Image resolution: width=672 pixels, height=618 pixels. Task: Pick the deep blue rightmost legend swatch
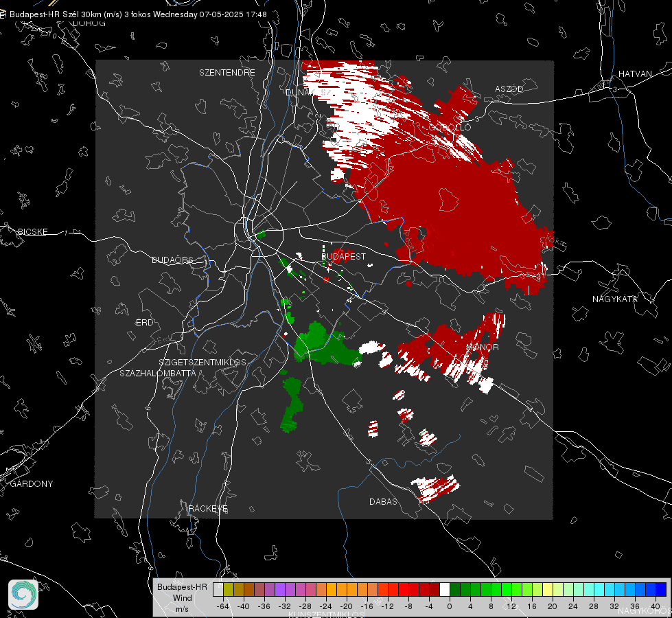661,590
